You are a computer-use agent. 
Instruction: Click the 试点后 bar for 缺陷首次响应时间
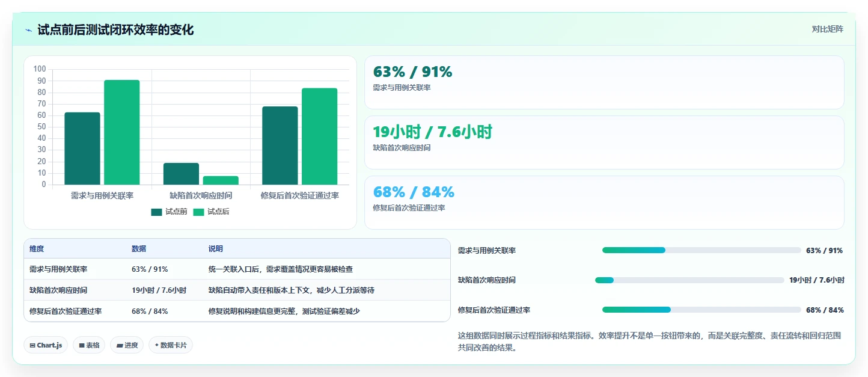pyautogui.click(x=221, y=180)
